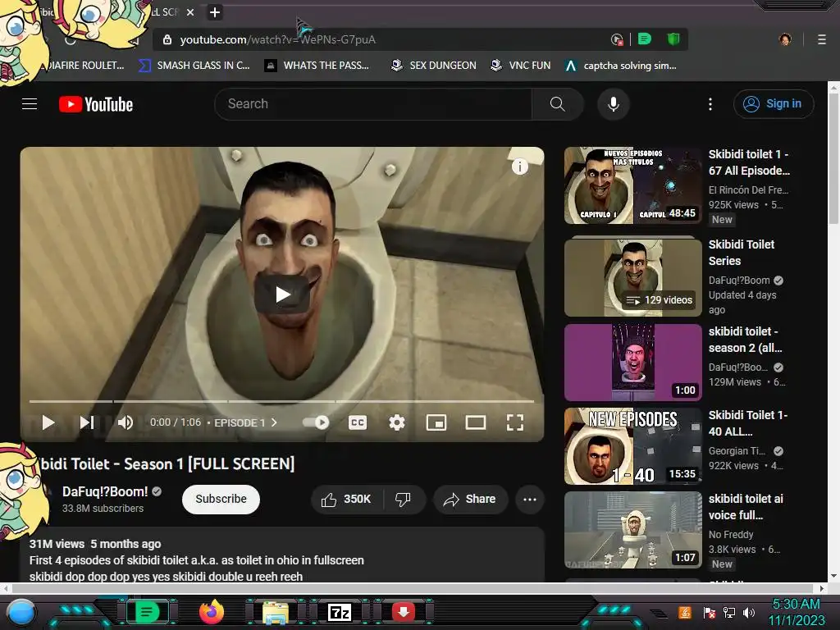
Task: Skip to next video in player
Action: (x=87, y=422)
